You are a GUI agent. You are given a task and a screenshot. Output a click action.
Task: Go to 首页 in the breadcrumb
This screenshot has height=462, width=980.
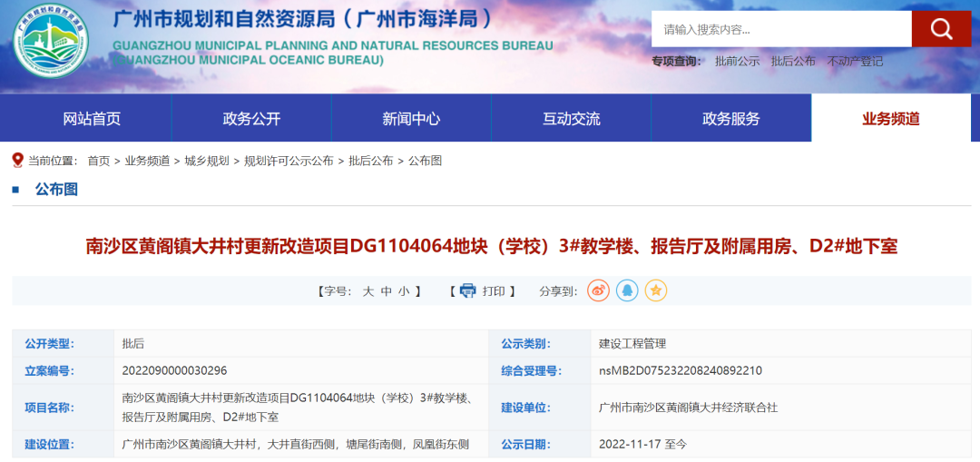tap(98, 161)
